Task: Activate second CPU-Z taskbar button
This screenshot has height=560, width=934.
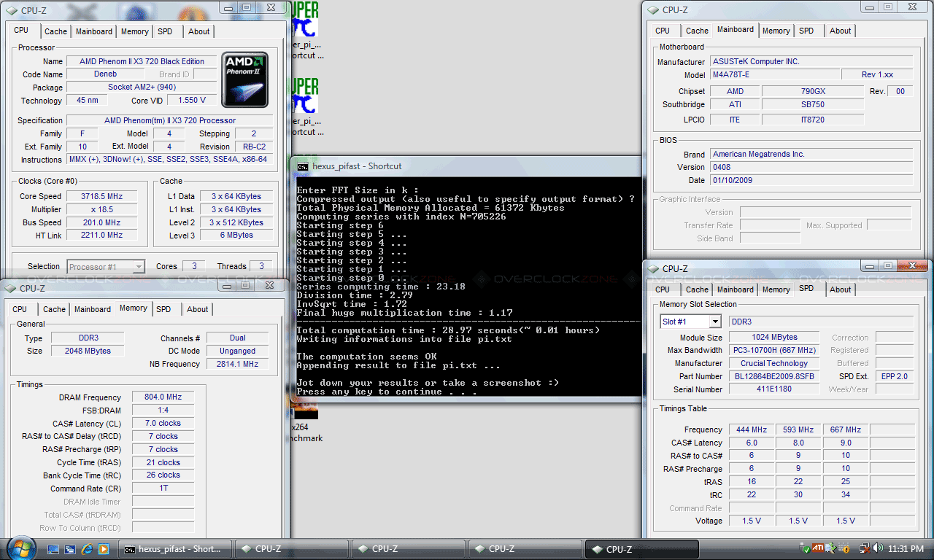Action: tap(407, 549)
